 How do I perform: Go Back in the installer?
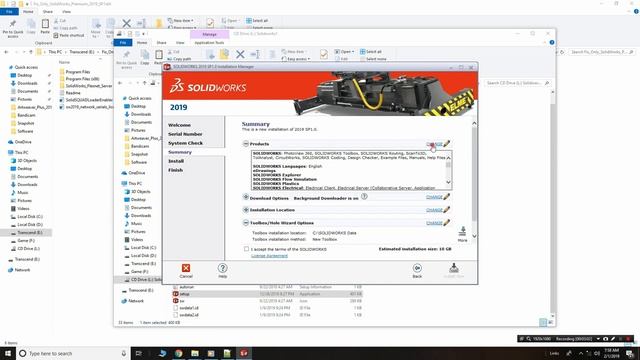pyautogui.click(x=417, y=271)
